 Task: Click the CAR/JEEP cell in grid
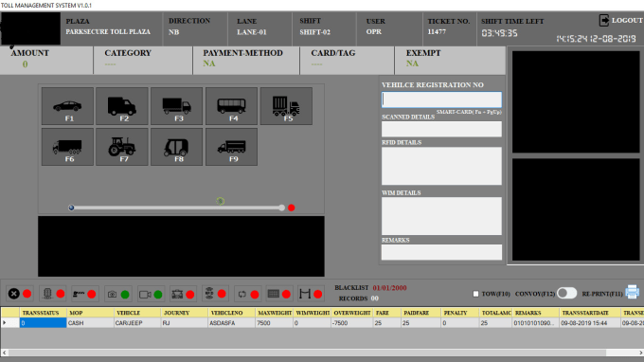(x=137, y=323)
